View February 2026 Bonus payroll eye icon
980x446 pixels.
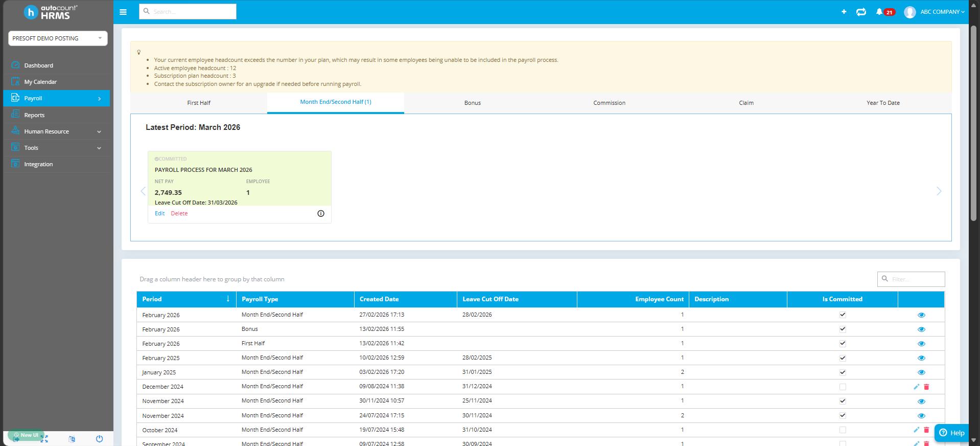[921, 329]
